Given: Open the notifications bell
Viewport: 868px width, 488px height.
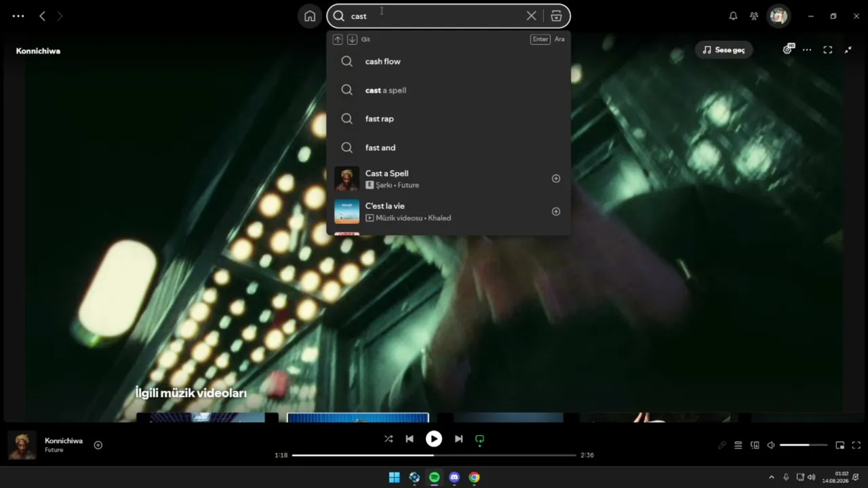Looking at the screenshot, I should pos(733,16).
